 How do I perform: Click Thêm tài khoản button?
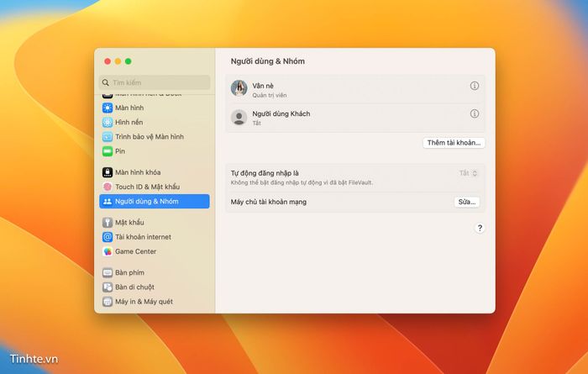(x=454, y=143)
